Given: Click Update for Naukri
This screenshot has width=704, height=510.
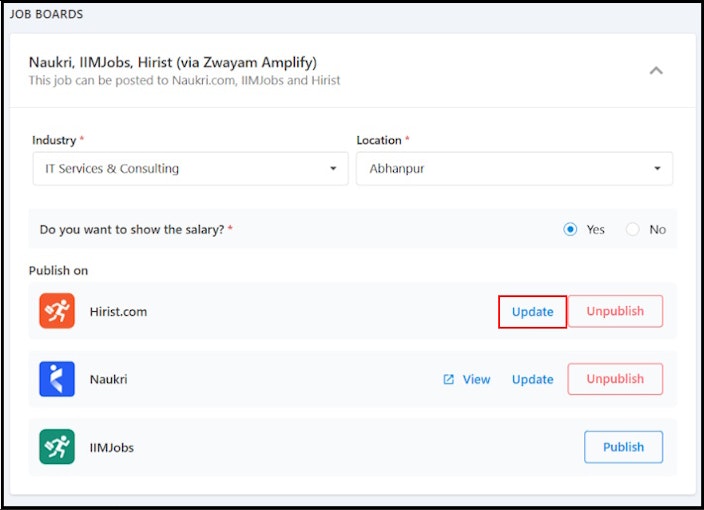Looking at the screenshot, I should tap(532, 379).
